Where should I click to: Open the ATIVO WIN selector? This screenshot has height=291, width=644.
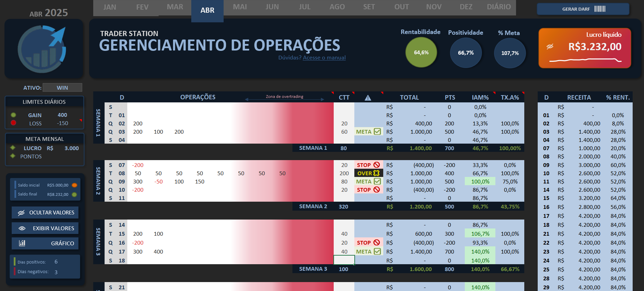62,88
